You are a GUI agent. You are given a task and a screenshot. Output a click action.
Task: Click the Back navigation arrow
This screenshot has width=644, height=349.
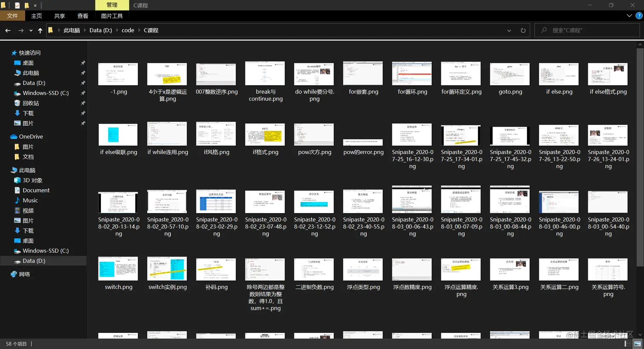point(8,30)
